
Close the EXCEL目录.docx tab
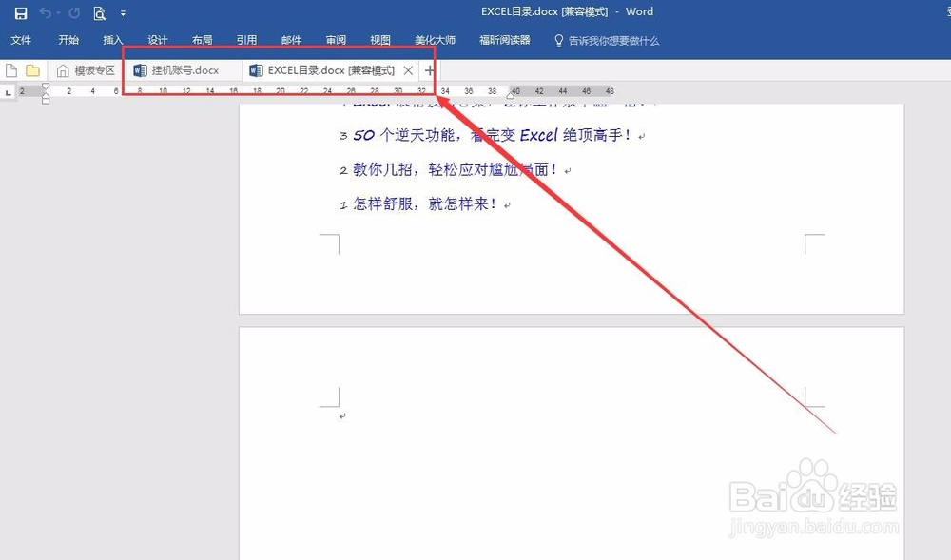408,71
